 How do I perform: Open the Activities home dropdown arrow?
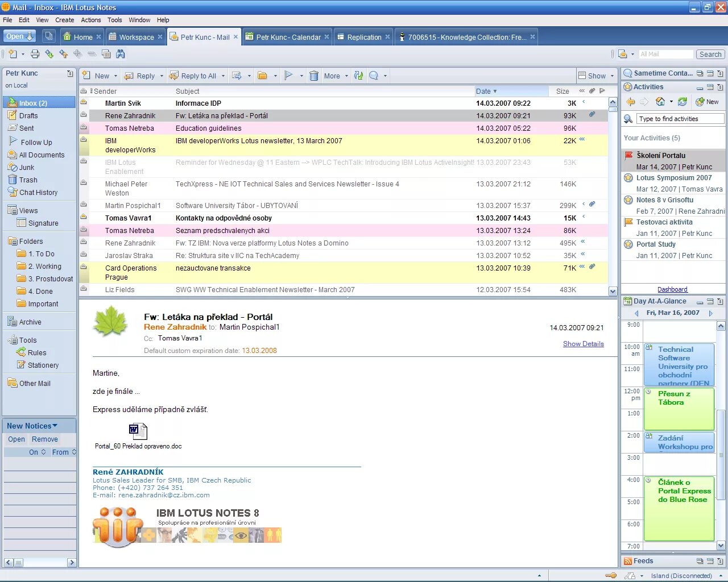coord(671,102)
